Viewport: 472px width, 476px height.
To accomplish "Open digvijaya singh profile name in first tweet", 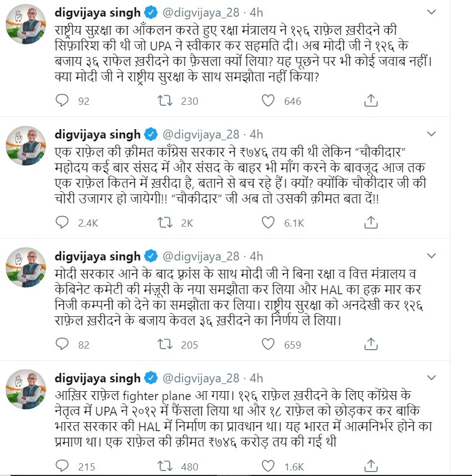I will (98, 13).
